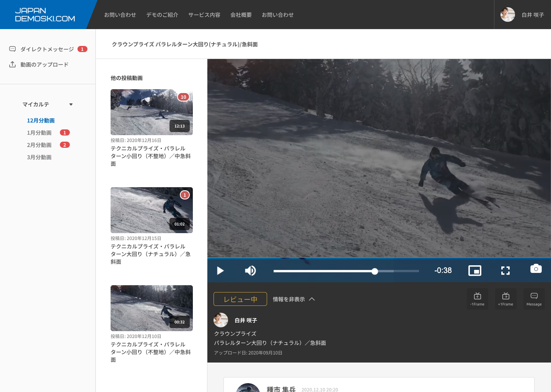Open the Message button under the video

(x=534, y=299)
